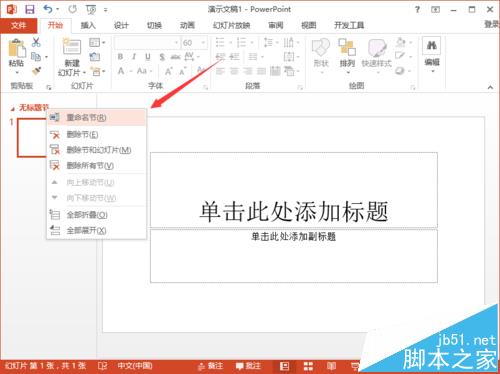
Task: Collapse the ribbon with chevron arrow
Action: pyautogui.click(x=490, y=87)
